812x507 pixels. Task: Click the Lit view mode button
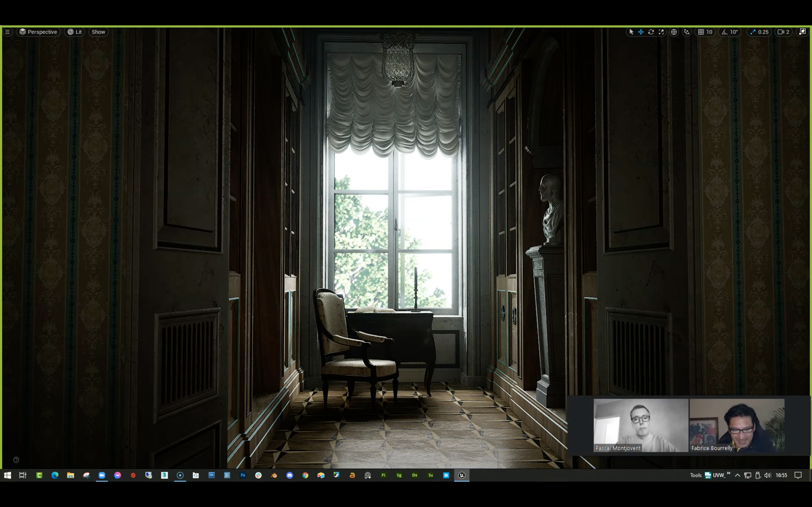click(75, 32)
